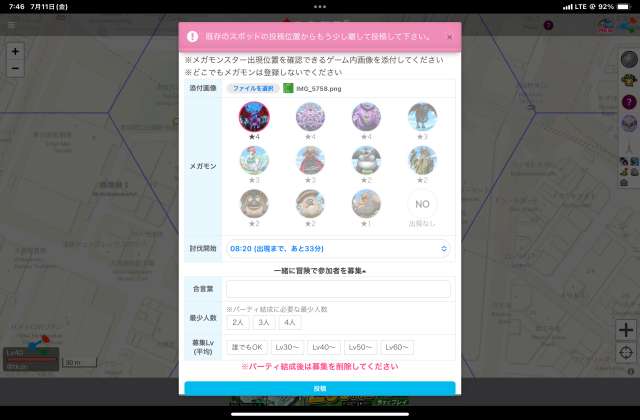Choose Lv30〜 recruitment level option
Image resolution: width=640 pixels, height=420 pixels.
[287, 347]
